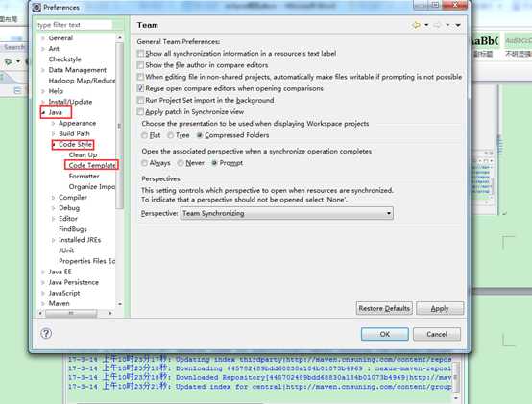Expand the Help tree node
Viewport: 532px width, 404px height.
click(x=43, y=91)
